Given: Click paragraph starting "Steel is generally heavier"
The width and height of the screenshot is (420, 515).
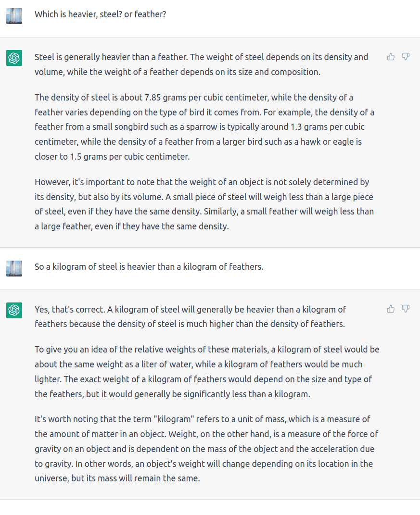Looking at the screenshot, I should point(201,64).
